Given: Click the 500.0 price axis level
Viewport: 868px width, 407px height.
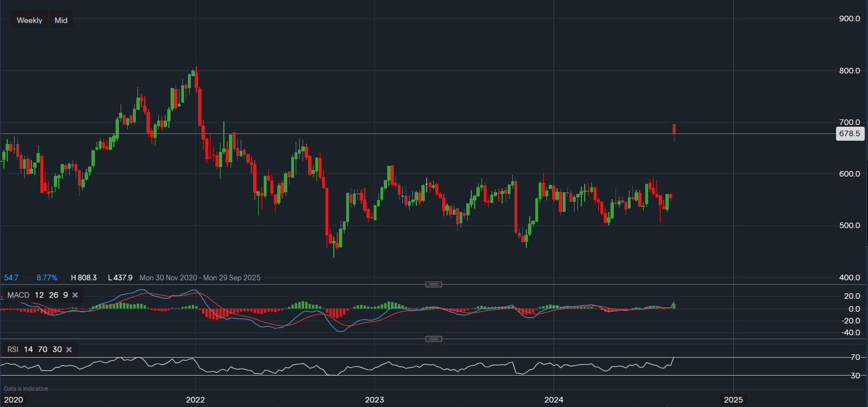Looking at the screenshot, I should 849,225.
